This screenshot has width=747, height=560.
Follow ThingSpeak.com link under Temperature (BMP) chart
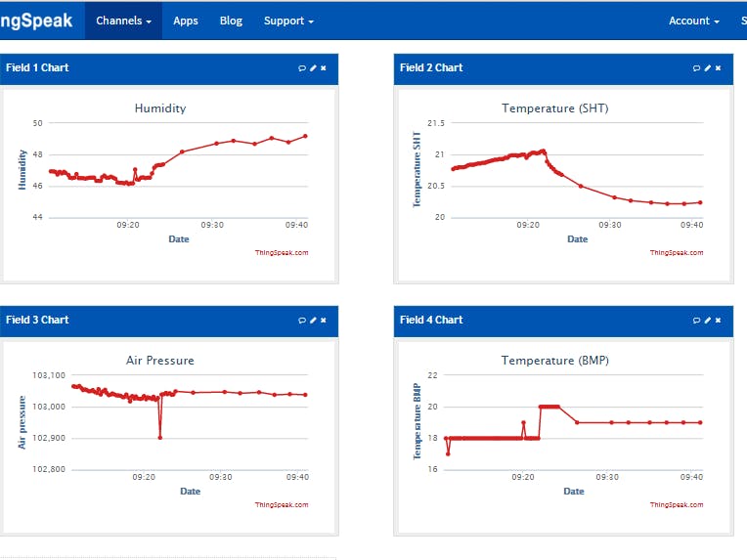tap(677, 504)
